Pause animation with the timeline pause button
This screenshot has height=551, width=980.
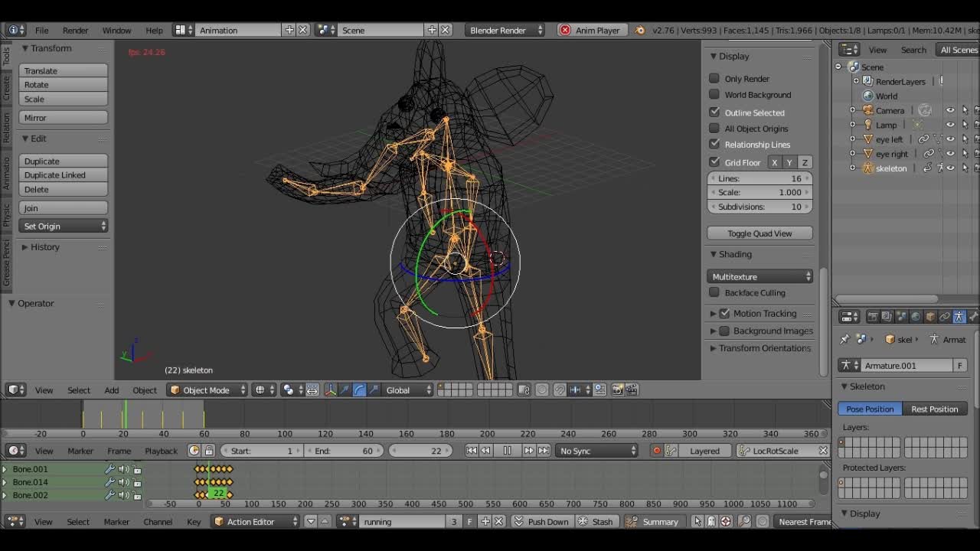(x=507, y=451)
